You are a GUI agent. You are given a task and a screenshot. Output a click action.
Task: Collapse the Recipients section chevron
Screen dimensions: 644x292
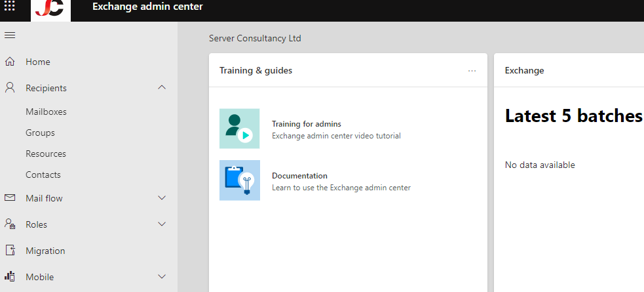[x=162, y=88]
